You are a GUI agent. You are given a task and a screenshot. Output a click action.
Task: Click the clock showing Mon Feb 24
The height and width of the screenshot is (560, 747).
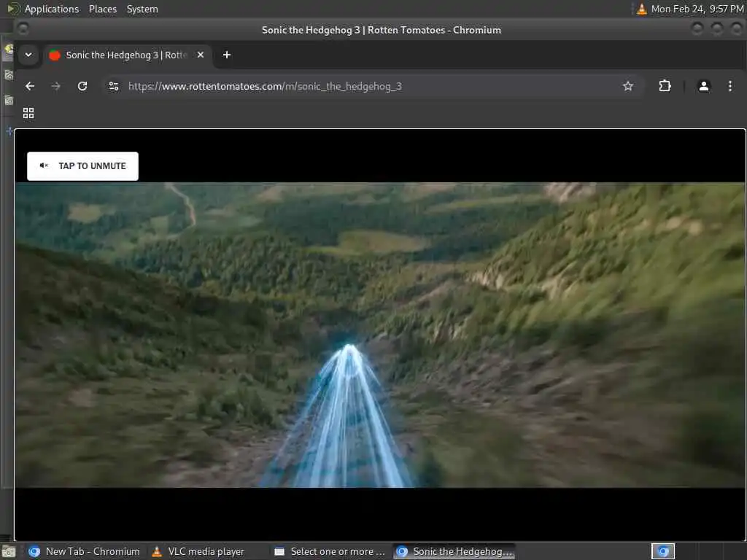click(x=697, y=9)
